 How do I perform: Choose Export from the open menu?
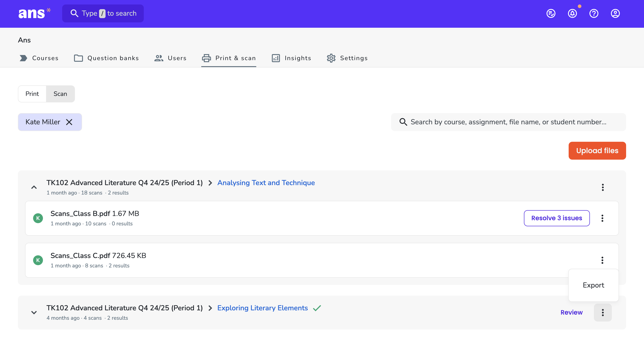[x=593, y=285]
